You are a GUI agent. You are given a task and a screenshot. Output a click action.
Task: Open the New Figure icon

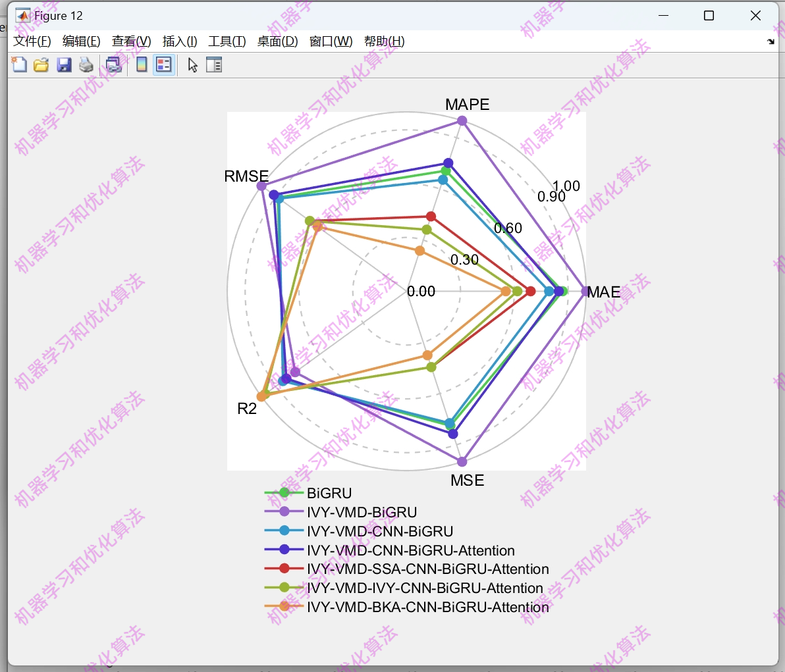(19, 65)
